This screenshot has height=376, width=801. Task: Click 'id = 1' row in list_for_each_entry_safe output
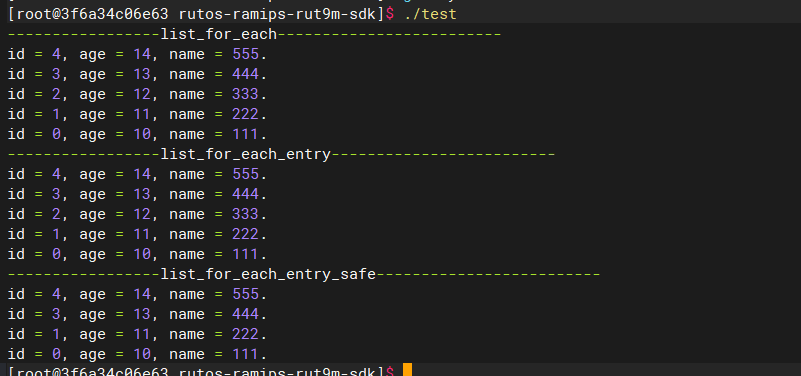137,334
